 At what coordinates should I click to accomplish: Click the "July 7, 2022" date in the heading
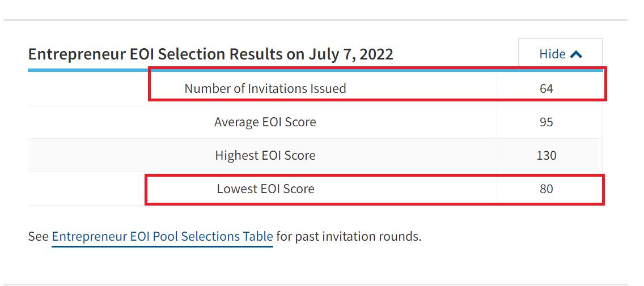click(351, 54)
